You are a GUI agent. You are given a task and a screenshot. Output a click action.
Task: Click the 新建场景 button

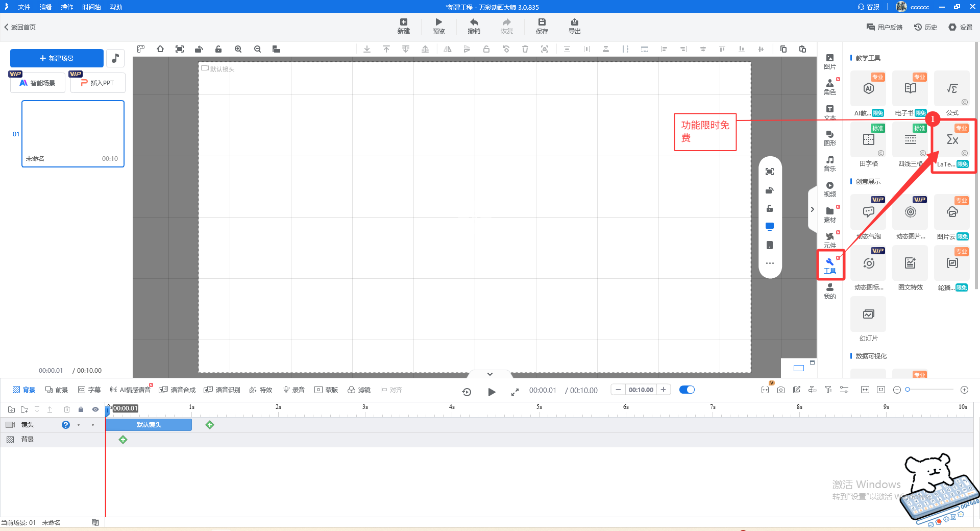point(57,58)
